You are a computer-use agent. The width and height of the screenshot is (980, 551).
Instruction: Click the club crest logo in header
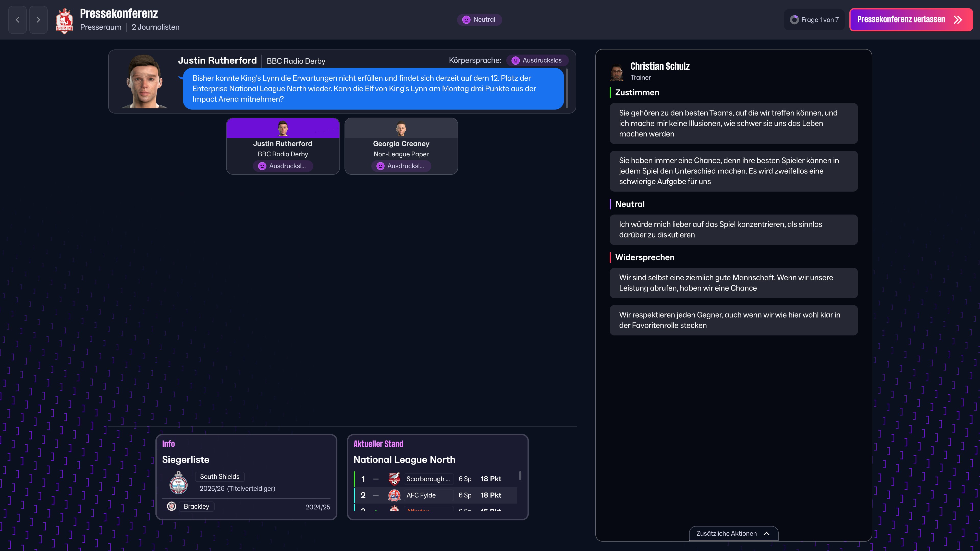pos(64,20)
